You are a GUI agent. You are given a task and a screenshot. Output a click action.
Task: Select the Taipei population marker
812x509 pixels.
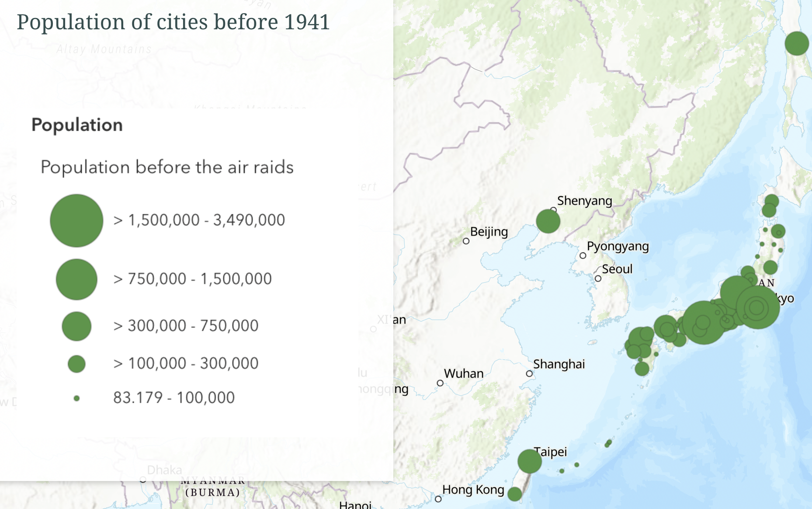530,461
